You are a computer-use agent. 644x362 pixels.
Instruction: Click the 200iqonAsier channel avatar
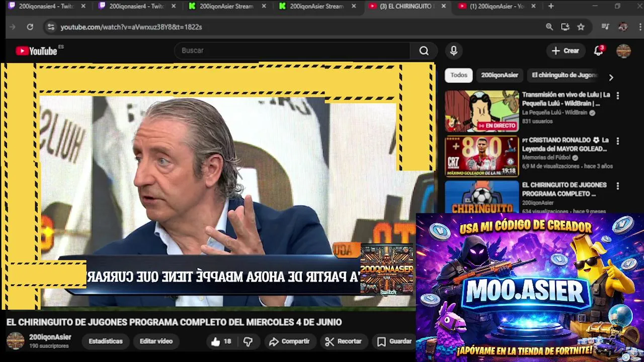tap(15, 341)
